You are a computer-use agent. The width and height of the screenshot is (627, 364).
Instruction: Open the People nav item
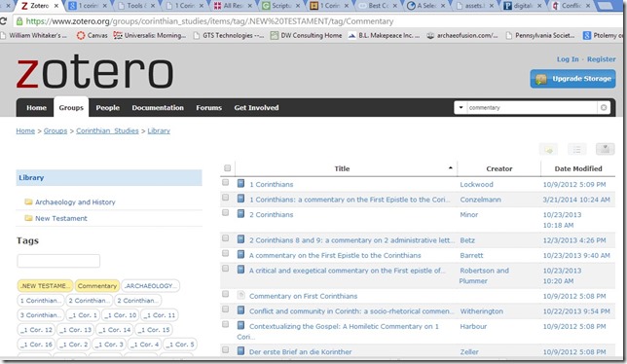pyautogui.click(x=107, y=108)
